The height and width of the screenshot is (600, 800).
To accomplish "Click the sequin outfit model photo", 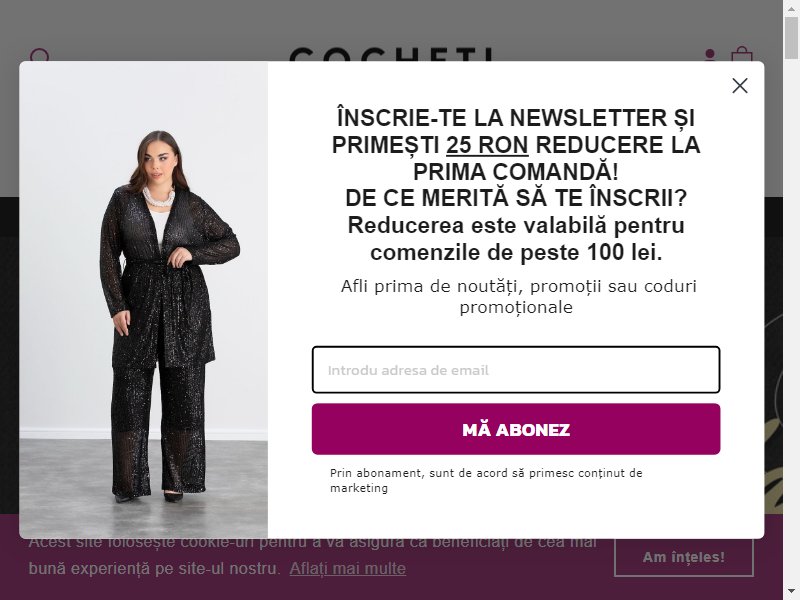I will [x=143, y=300].
